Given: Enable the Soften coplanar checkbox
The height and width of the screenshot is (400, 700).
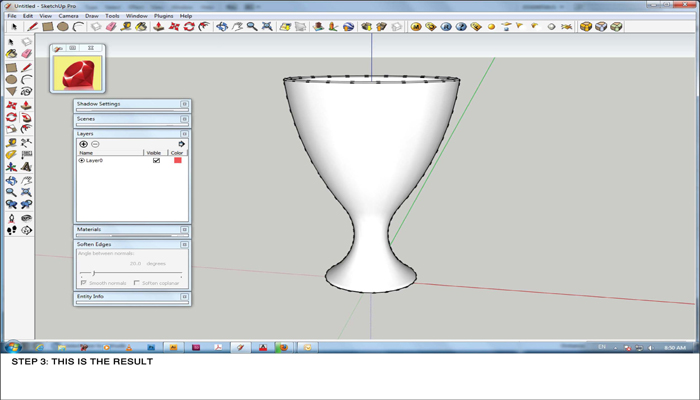Looking at the screenshot, I should coord(137,283).
